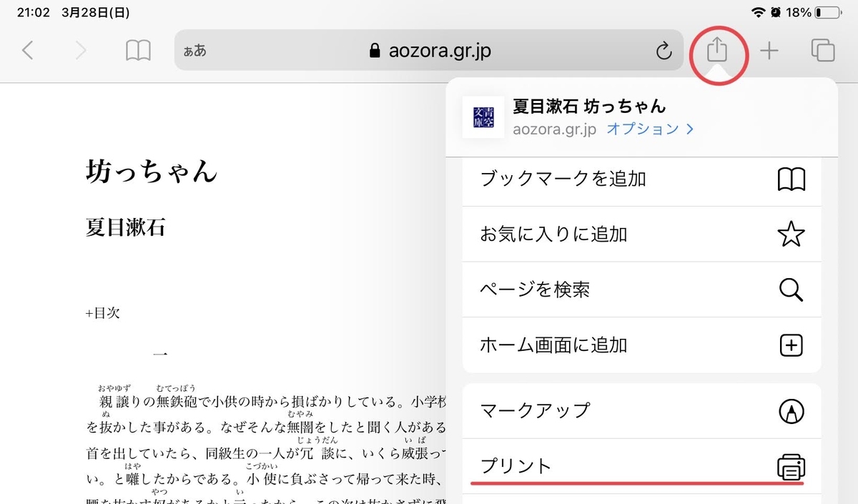Select お気に入りに追加

click(641, 234)
